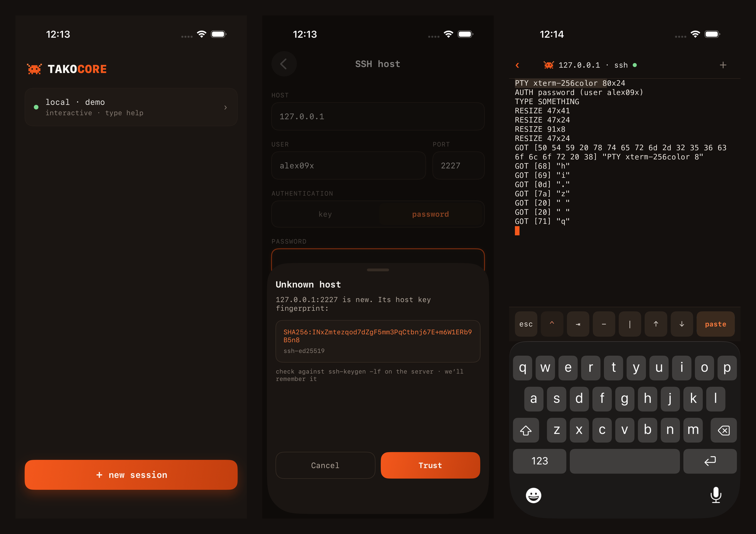The height and width of the screenshot is (534, 756).
Task: Open the local · demo session row
Action: [x=131, y=107]
